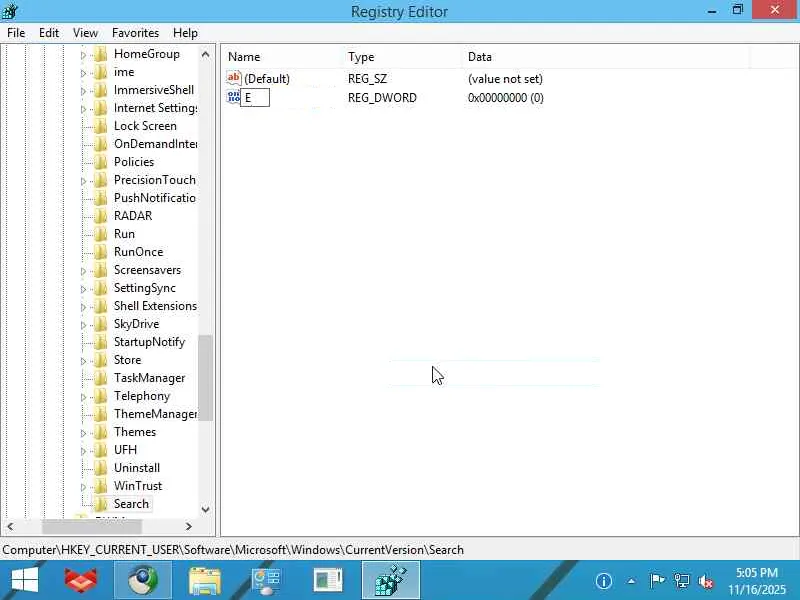Click the registry path in status bar
This screenshot has height=600, width=800.
coord(233,549)
